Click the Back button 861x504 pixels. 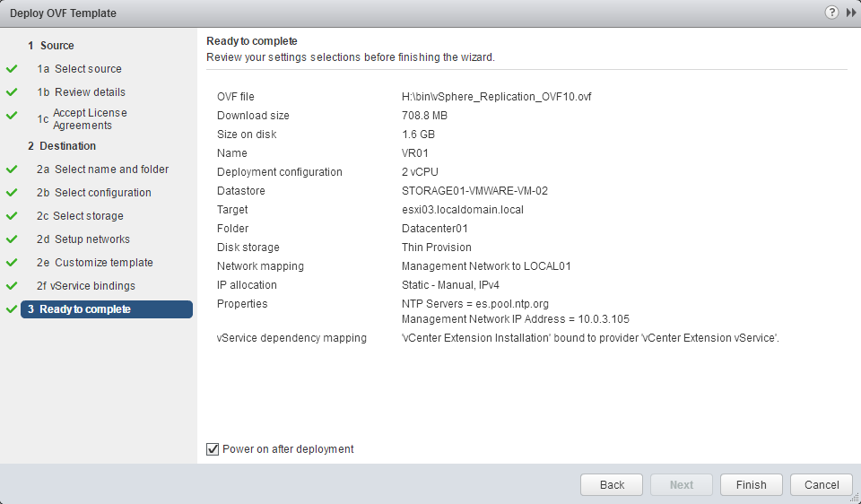612,485
